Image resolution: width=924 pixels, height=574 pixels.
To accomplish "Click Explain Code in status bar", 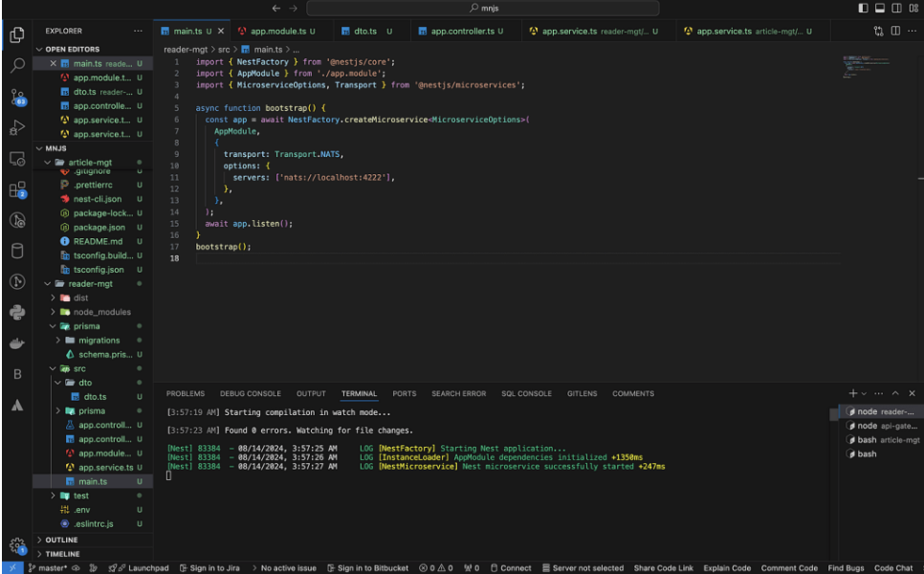I will (727, 568).
